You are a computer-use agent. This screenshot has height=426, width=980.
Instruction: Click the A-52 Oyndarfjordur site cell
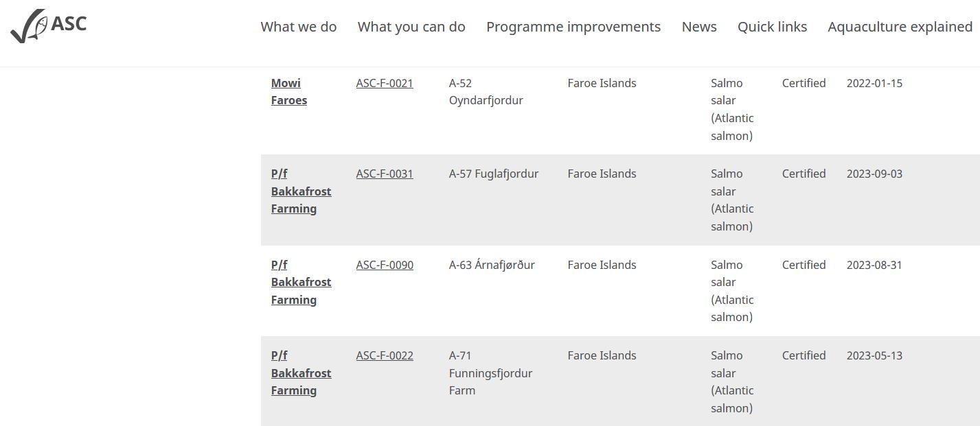click(x=486, y=92)
